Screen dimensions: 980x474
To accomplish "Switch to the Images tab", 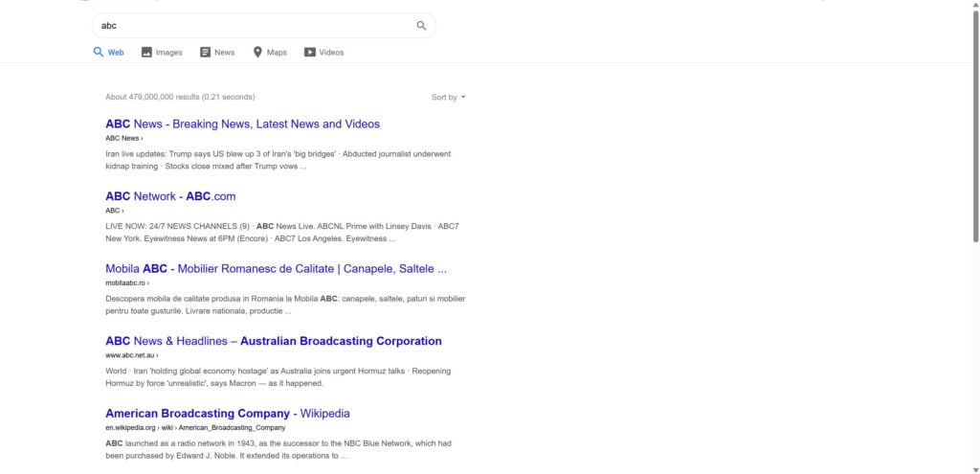I will pos(162,53).
